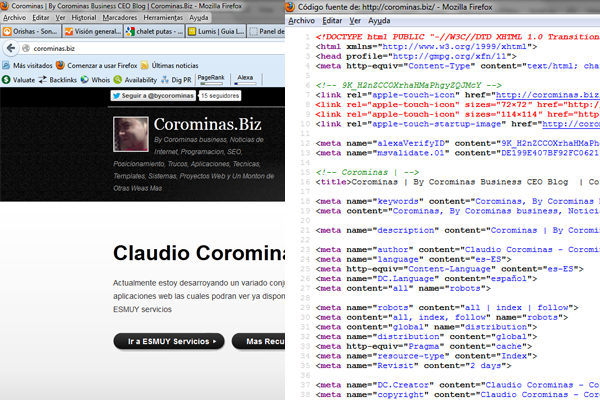This screenshot has height=400, width=600.
Task: Switch to the Visión general tab
Action: pos(93,31)
